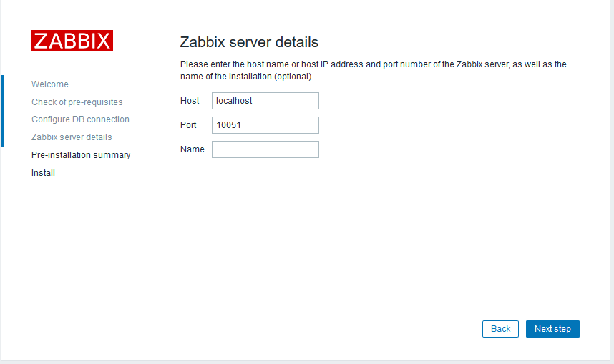Image resolution: width=614 pixels, height=364 pixels.
Task: Select Zabbix server details step
Action: coord(72,137)
